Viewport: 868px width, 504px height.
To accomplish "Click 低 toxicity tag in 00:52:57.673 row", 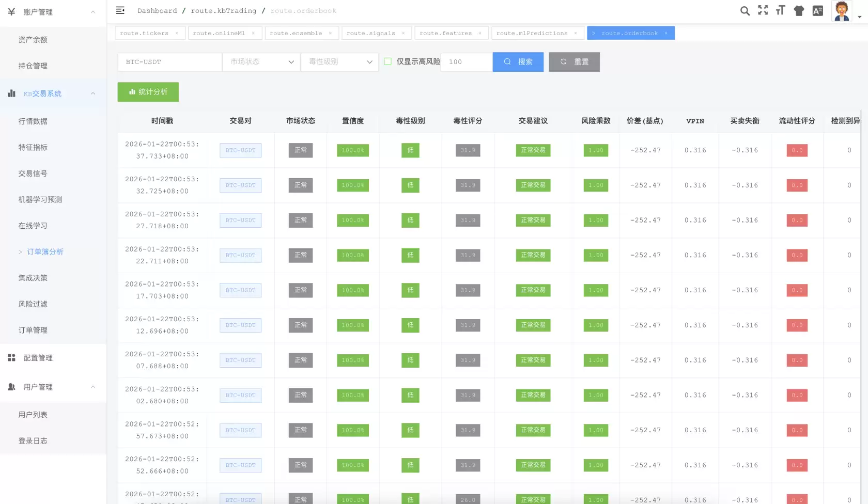I will coord(410,430).
